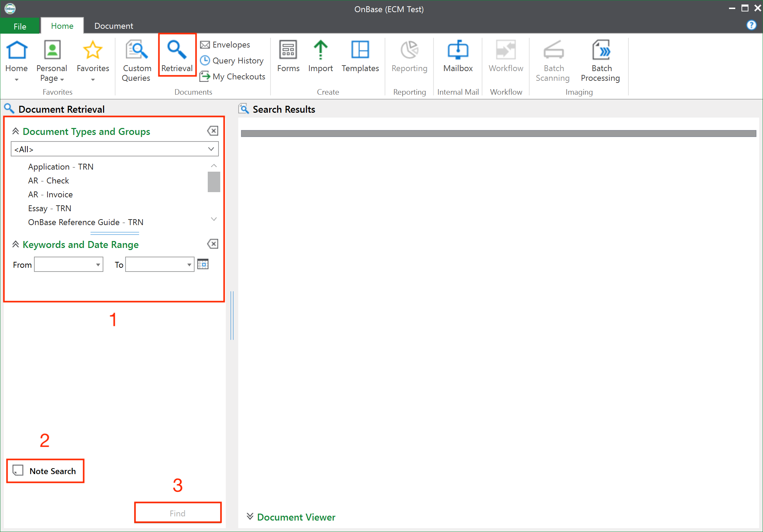The image size is (763, 532).
Task: Open Batch Processing
Action: click(x=600, y=61)
